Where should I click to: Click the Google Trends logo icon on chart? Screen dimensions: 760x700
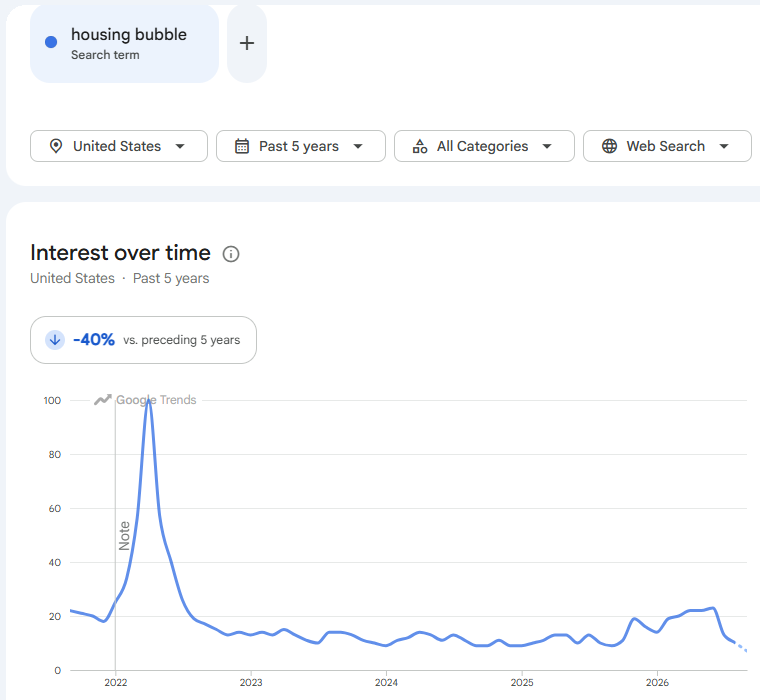[103, 400]
